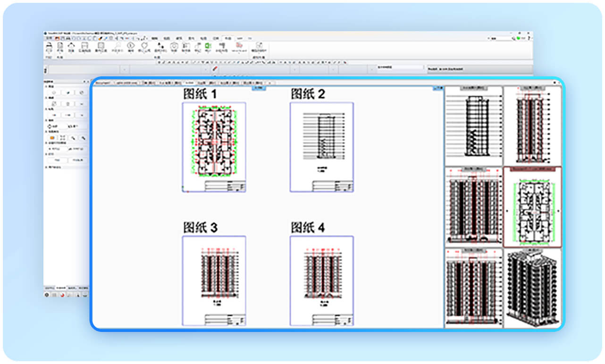This screenshot has width=605, height=364.
Task: Click the circled number-one icon in the ribbon
Action: point(131,45)
